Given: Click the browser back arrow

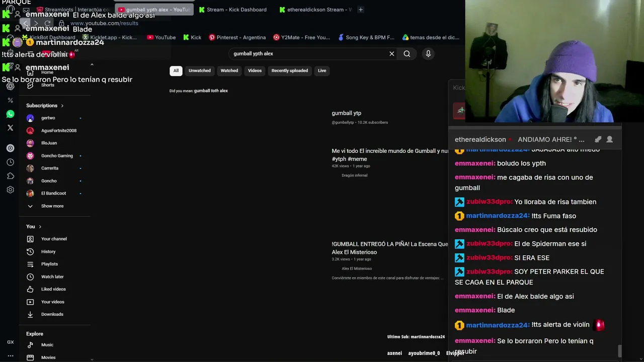Looking at the screenshot, I should click(x=26, y=23).
